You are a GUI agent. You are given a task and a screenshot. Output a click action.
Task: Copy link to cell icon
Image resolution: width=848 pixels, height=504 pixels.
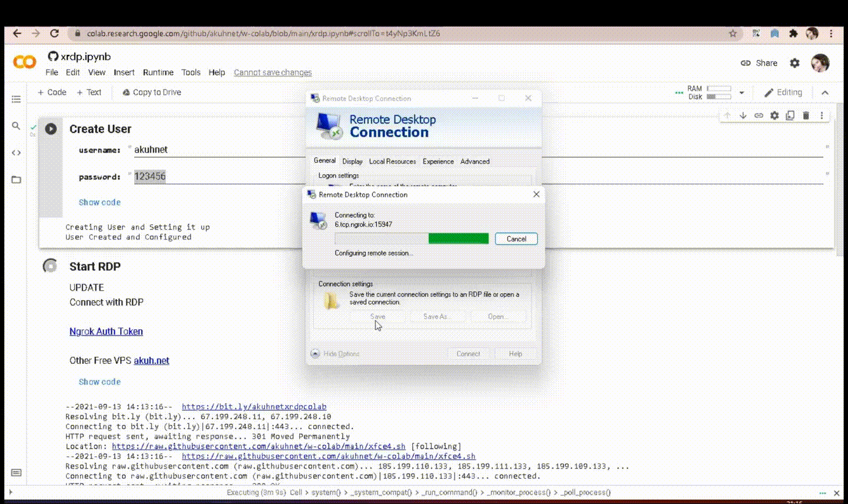(758, 115)
